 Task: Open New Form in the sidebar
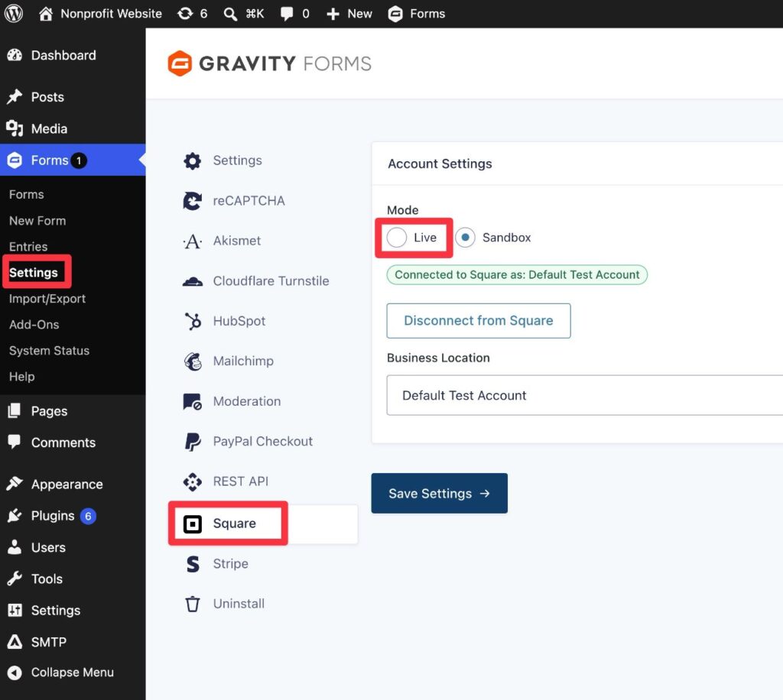click(x=37, y=221)
